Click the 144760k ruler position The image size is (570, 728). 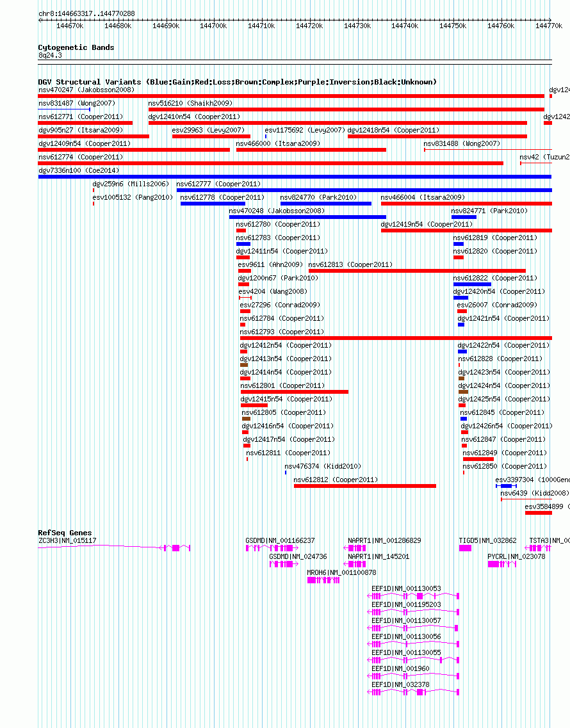coord(501,26)
